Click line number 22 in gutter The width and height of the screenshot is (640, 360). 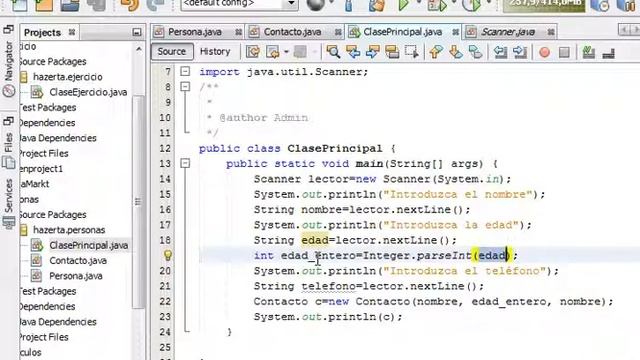(165, 302)
